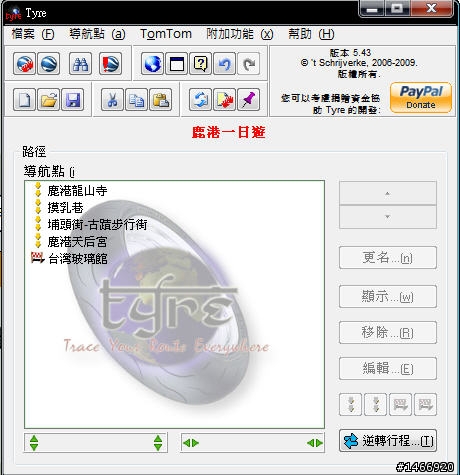Cut with the scissors icon
460x475 pixels.
(x=112, y=99)
